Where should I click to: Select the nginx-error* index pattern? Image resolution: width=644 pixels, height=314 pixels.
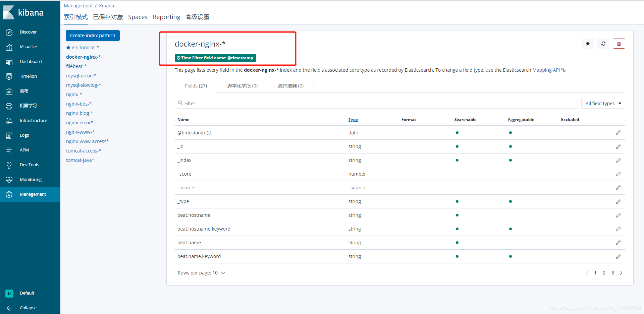click(x=80, y=123)
